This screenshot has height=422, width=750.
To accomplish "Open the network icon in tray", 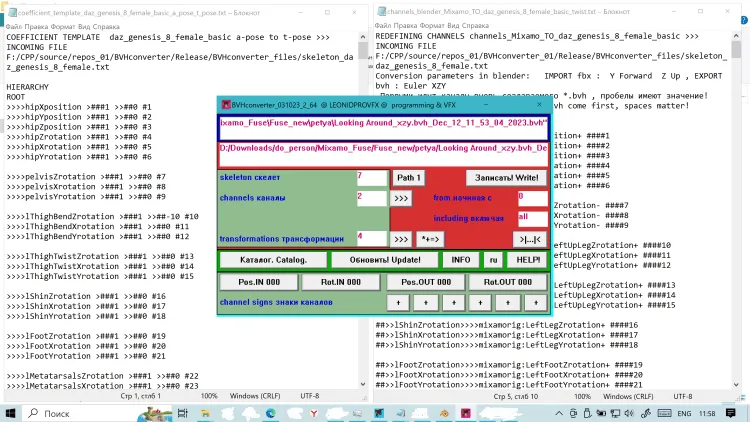I will (616, 413).
